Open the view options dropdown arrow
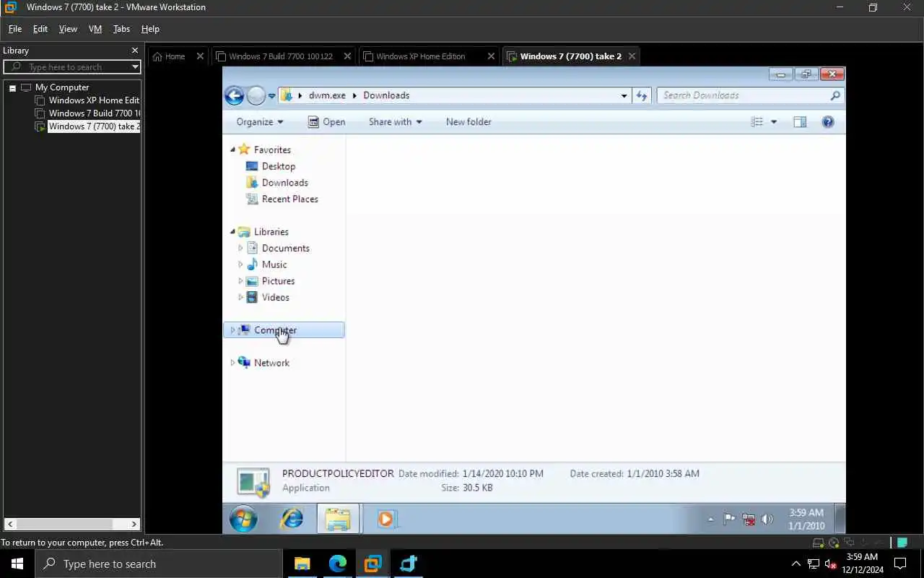Viewport: 924px width, 578px height. (774, 122)
